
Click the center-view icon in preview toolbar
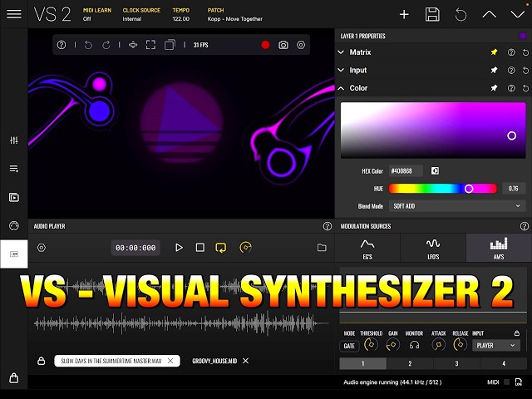tap(133, 45)
